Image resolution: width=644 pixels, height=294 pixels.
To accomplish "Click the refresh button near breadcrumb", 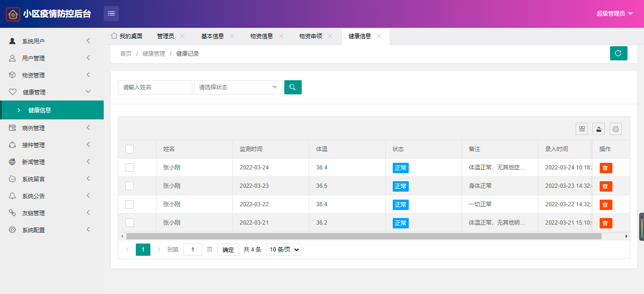I will 619,53.
